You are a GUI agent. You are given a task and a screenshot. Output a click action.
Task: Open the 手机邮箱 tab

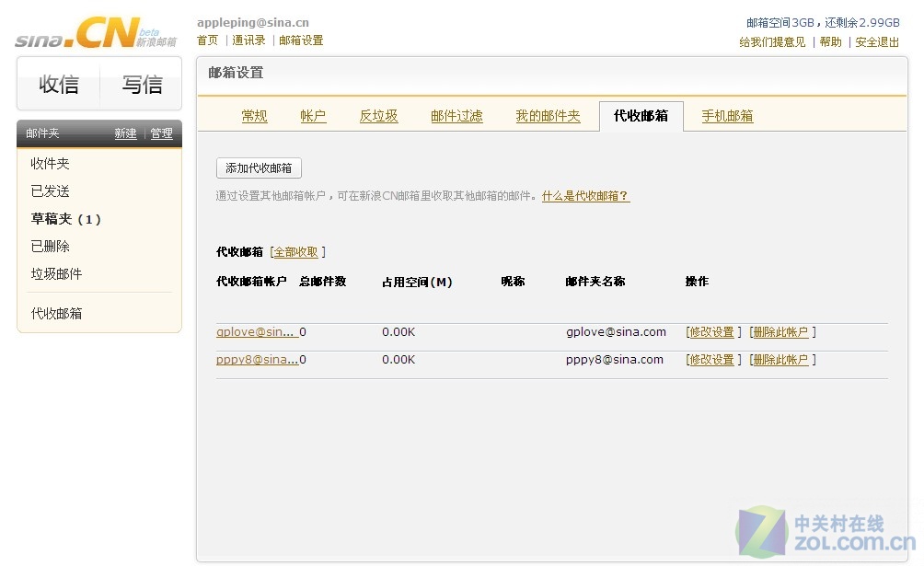point(726,116)
